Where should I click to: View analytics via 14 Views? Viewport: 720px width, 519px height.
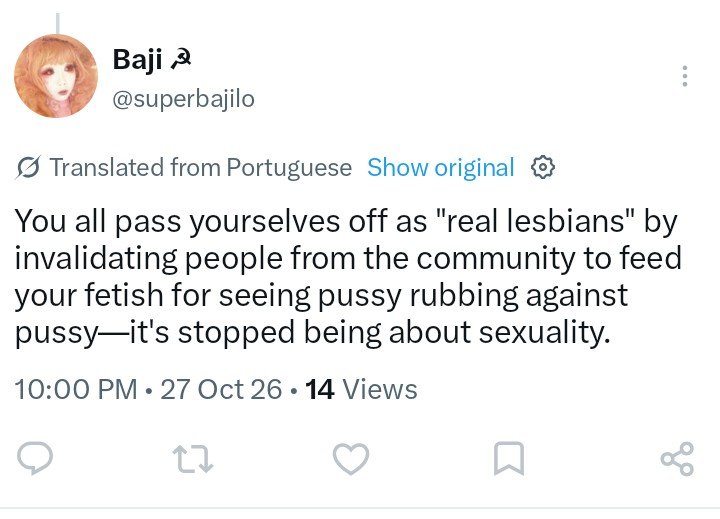tap(361, 389)
